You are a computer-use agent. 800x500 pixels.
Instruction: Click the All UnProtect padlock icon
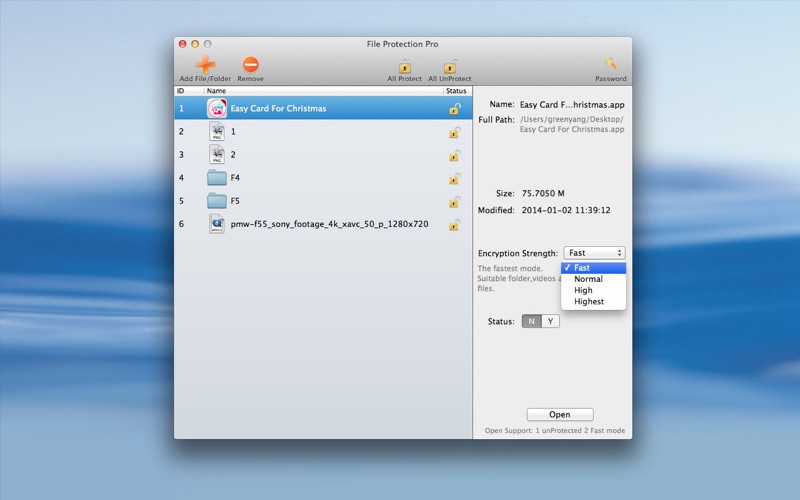(x=450, y=66)
